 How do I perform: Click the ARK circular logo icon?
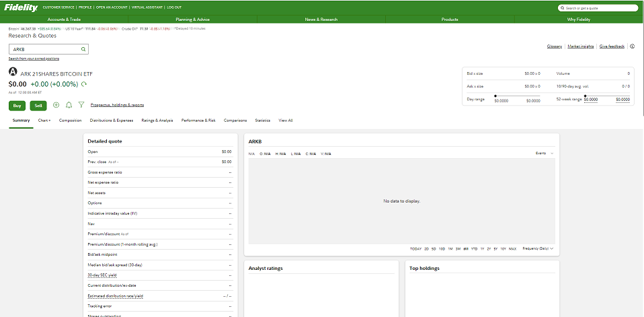[13, 72]
